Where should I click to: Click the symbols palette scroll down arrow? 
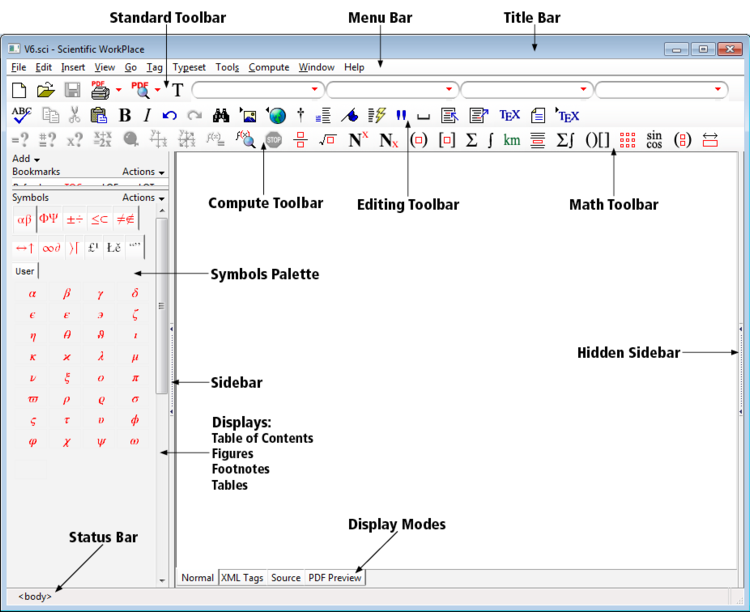(x=162, y=580)
